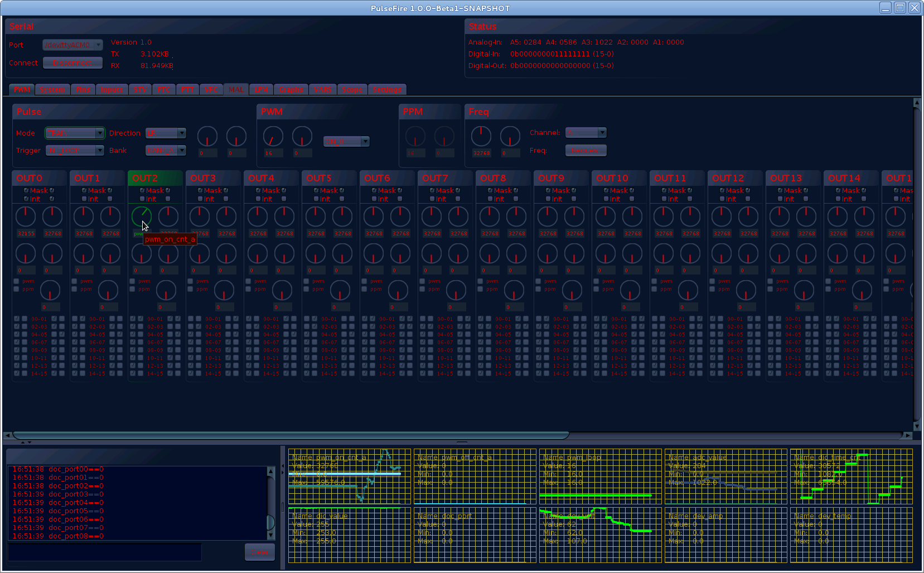
Task: Open the Settings tab
Action: pyautogui.click(x=386, y=89)
